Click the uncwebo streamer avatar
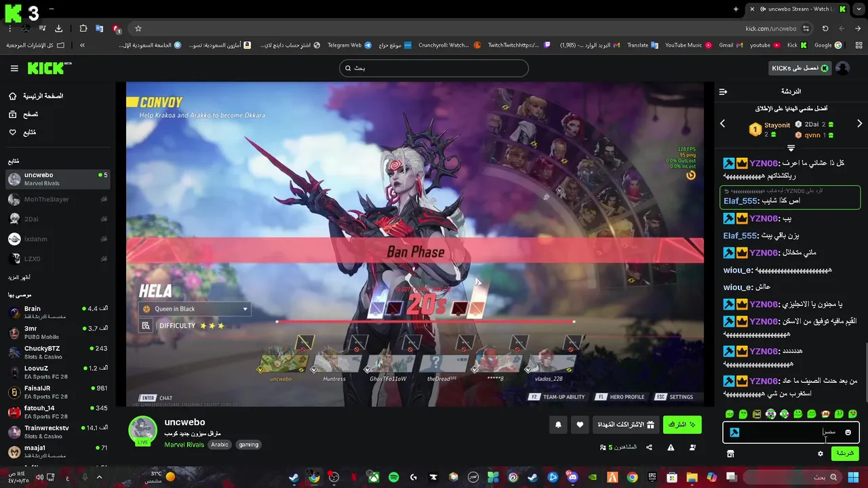This screenshot has height=488, width=868. tap(142, 430)
